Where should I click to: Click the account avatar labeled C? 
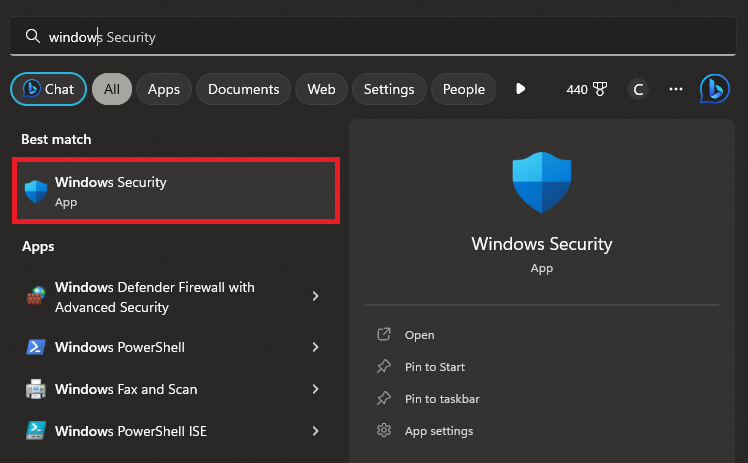638,89
